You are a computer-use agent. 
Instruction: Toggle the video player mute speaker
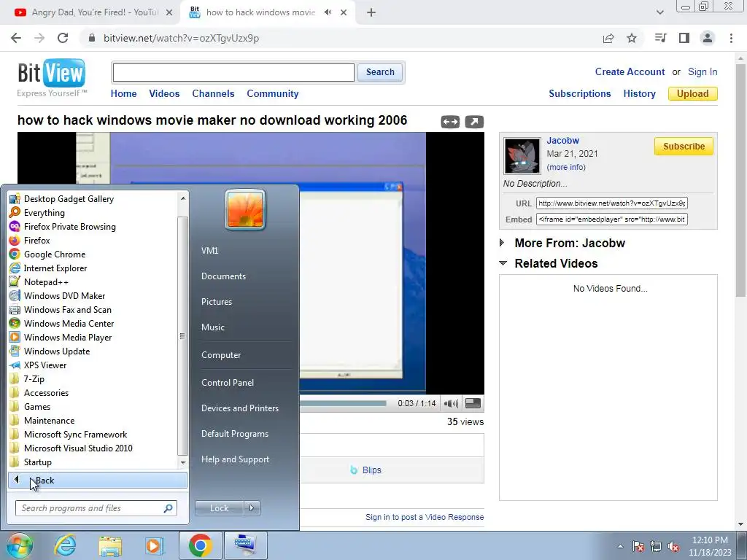pos(450,404)
